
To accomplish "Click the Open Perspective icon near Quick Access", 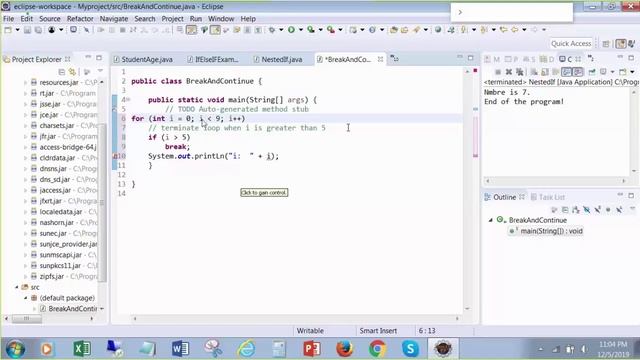I will pos(606,44).
